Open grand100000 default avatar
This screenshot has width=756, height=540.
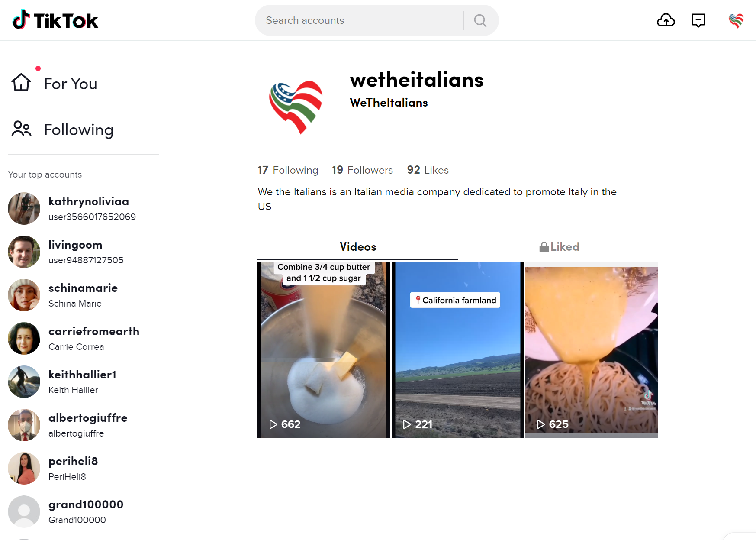coord(24,511)
